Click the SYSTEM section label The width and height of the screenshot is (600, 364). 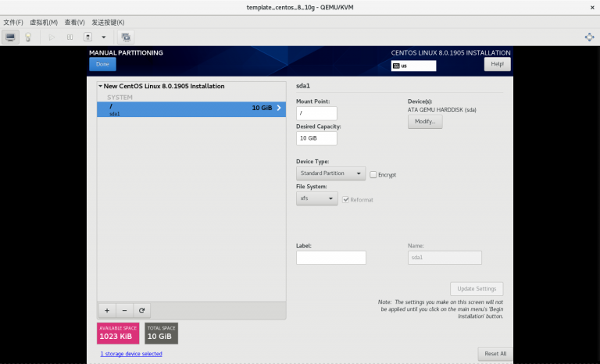pos(120,97)
